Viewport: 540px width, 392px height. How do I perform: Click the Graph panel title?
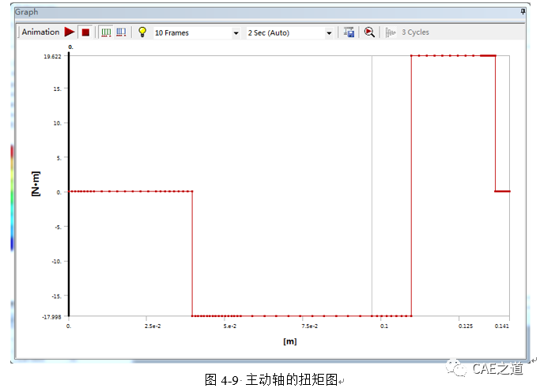pos(27,12)
